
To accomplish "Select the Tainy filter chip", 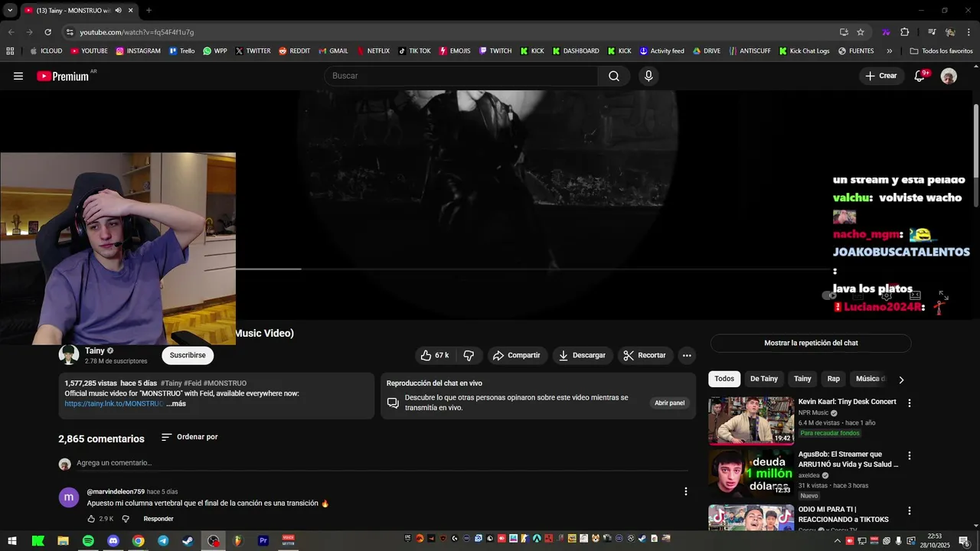I will 802,379.
